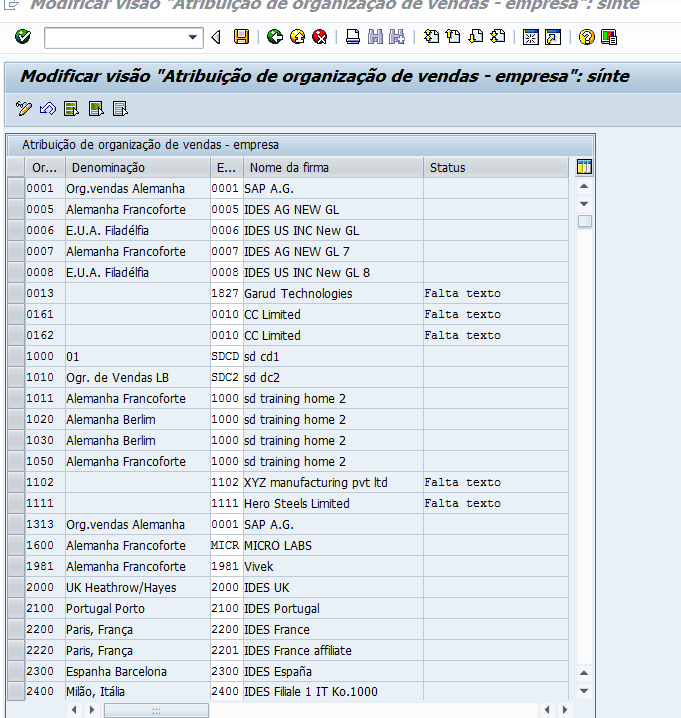Click the Or... column header
Image resolution: width=681 pixels, height=718 pixels.
[45, 168]
